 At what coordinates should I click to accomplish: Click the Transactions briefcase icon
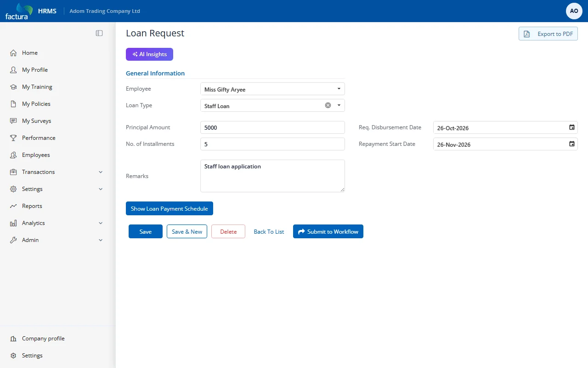point(13,172)
